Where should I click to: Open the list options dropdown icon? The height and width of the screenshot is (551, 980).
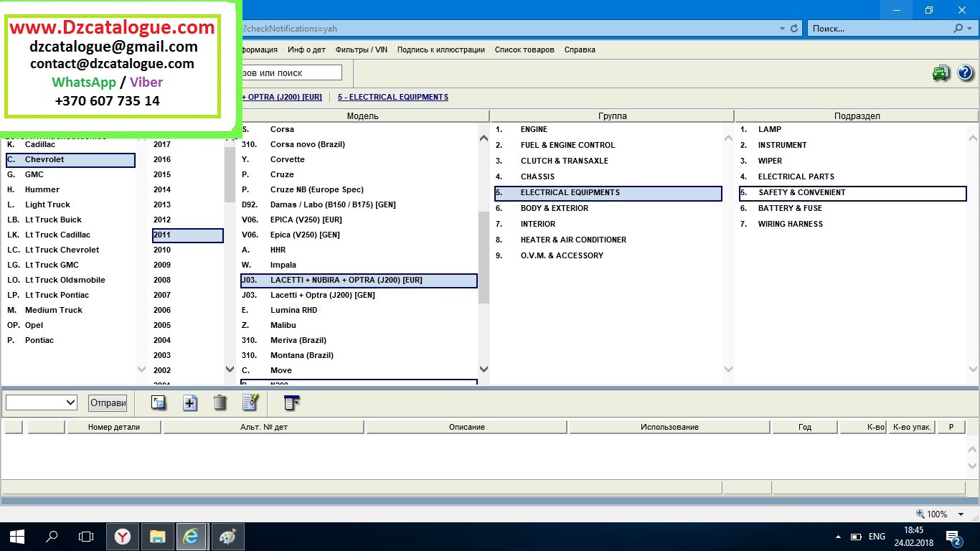(291, 402)
